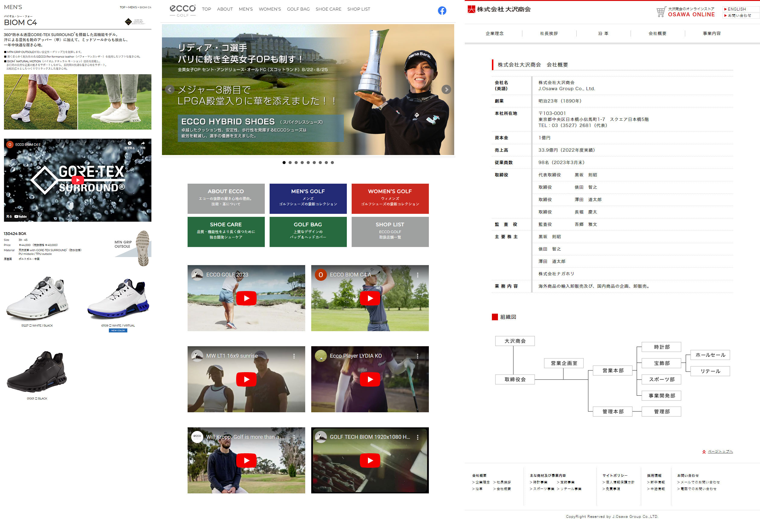Select the first carousel dot

(284, 163)
